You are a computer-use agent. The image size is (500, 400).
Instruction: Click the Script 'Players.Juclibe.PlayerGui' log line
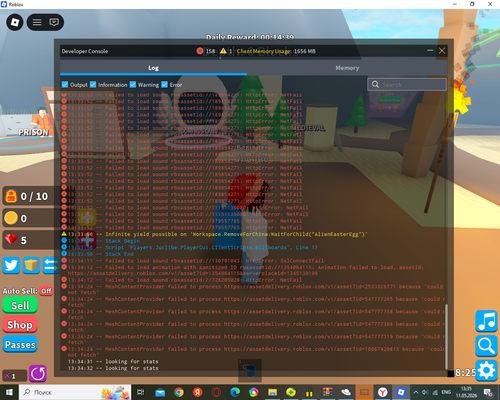pyautogui.click(x=190, y=248)
